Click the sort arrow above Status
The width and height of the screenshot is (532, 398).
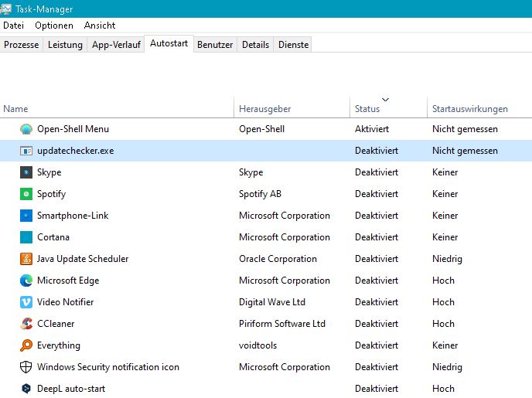click(x=385, y=100)
